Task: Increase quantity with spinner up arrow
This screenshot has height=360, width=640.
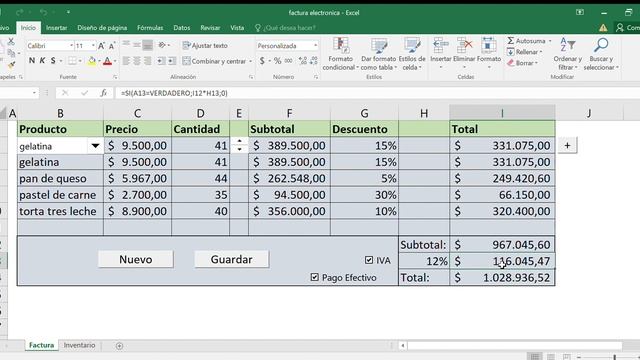Action: point(239,141)
